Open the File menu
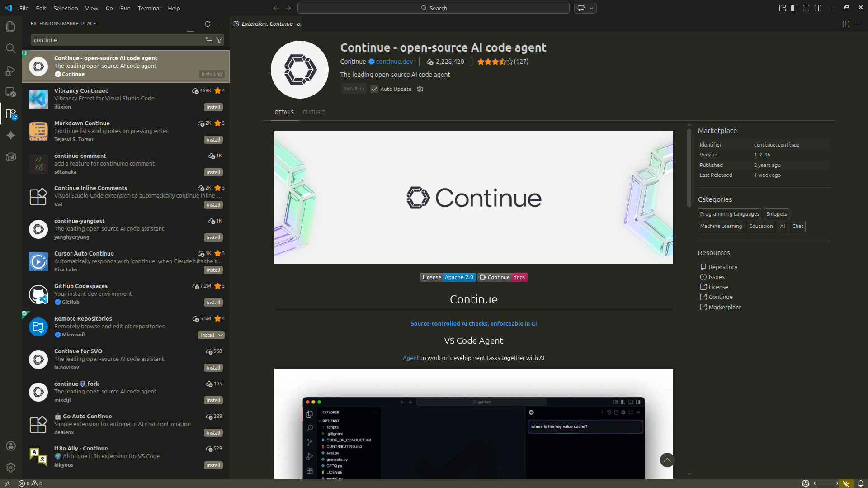 [x=24, y=8]
